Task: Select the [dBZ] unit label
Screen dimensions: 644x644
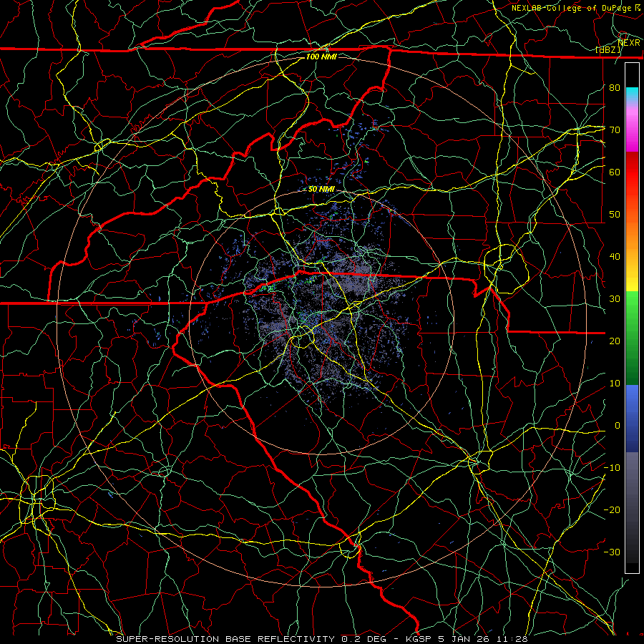Action: pyautogui.click(x=609, y=50)
